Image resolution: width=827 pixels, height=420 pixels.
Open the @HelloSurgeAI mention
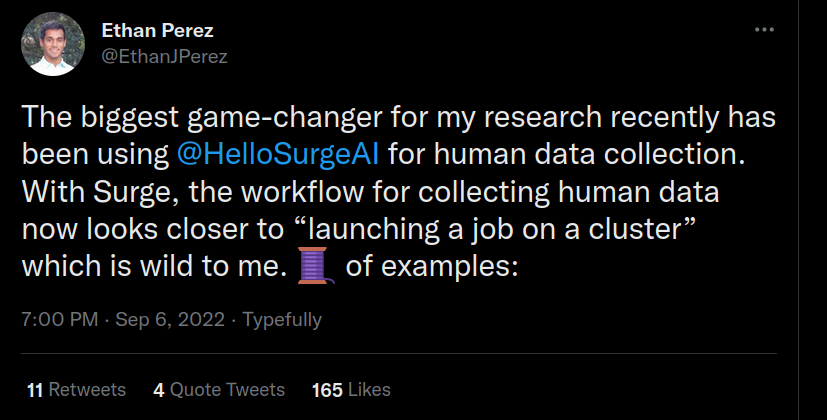point(279,155)
